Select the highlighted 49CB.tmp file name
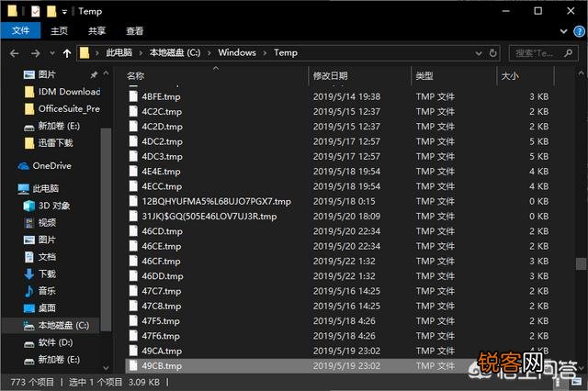 [162, 366]
